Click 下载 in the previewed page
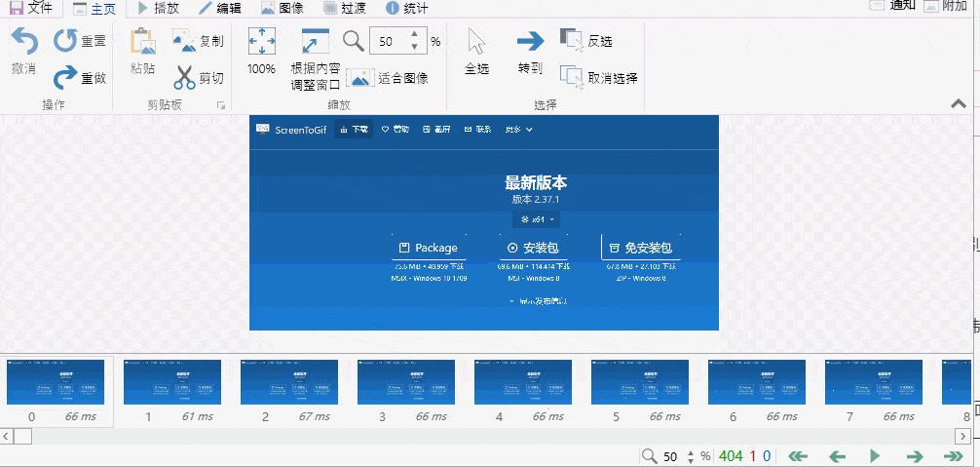Screen dimensions: 980x467 tap(354, 130)
